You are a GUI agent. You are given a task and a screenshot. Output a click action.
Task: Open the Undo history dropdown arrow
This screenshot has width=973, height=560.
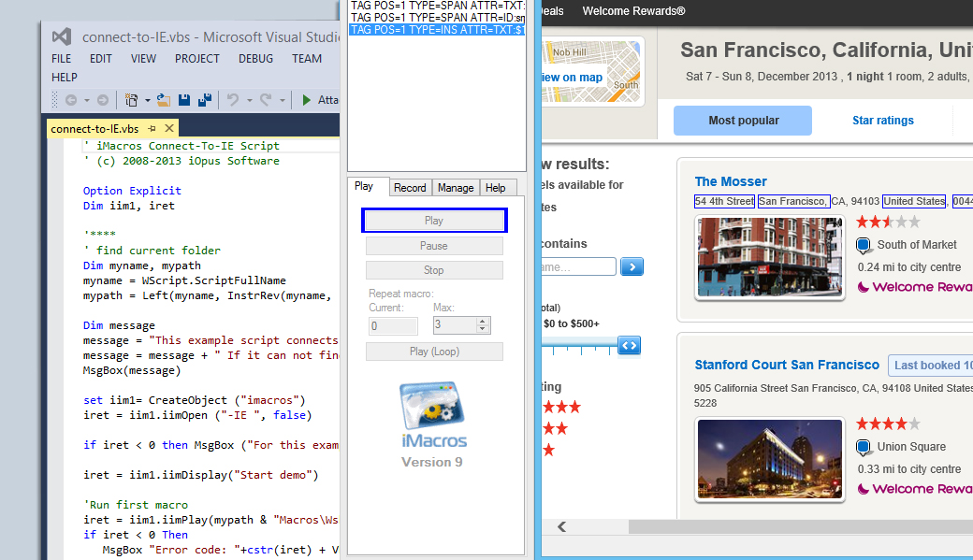point(250,100)
